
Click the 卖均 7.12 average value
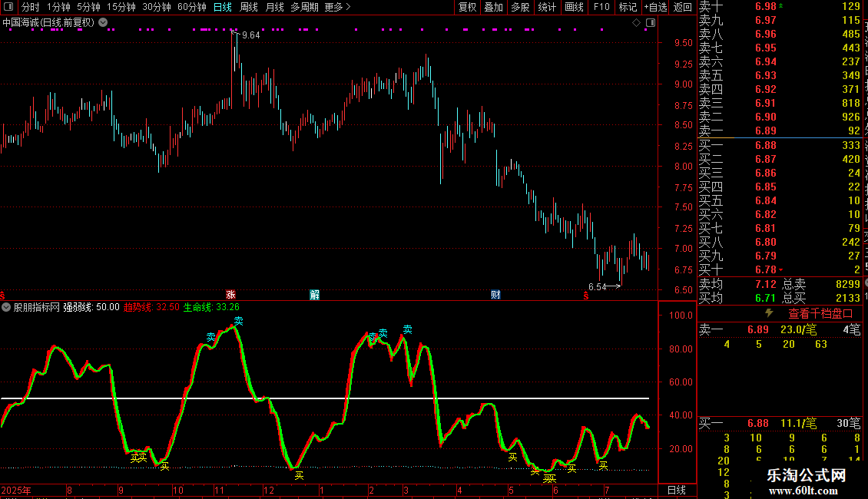[x=766, y=284]
